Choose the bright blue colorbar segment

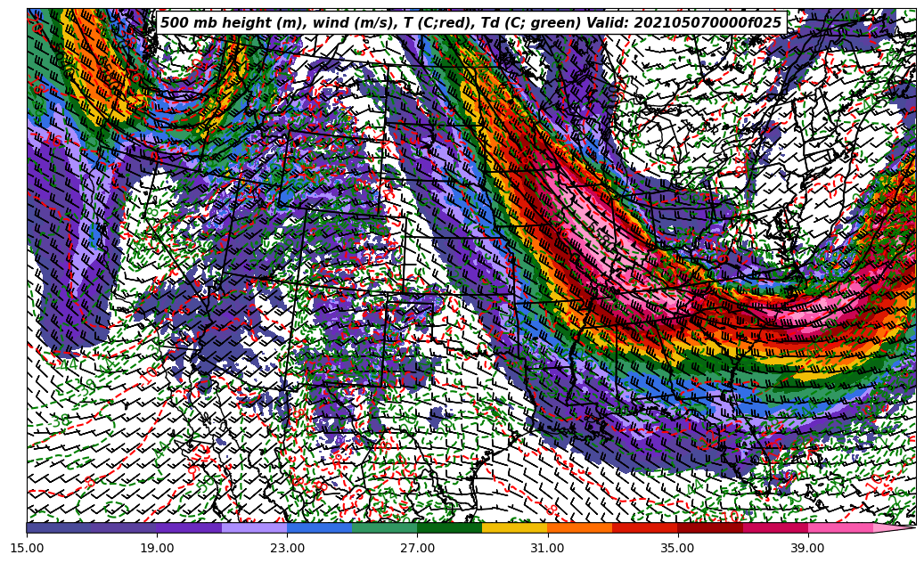(319, 527)
